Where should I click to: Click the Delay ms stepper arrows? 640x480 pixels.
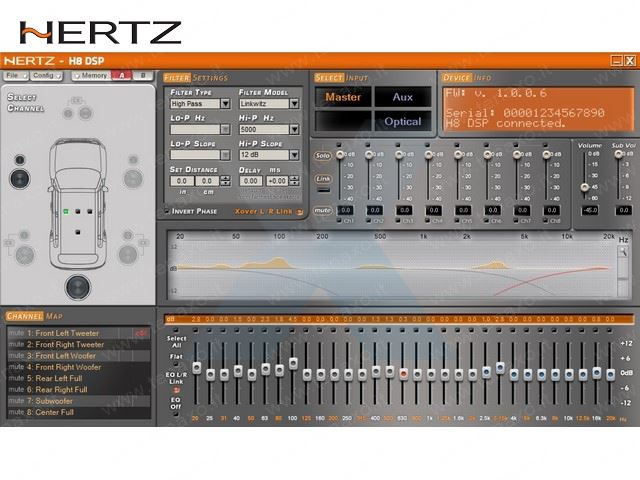pos(294,181)
